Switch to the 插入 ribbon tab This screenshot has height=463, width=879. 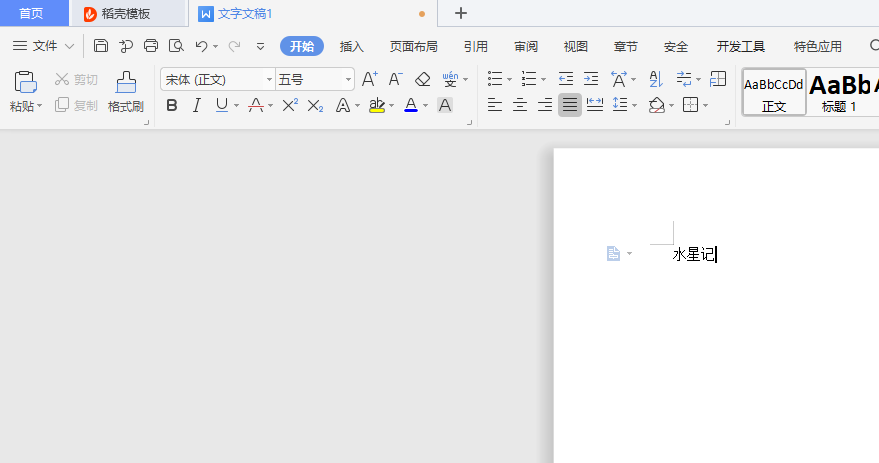pyautogui.click(x=352, y=46)
